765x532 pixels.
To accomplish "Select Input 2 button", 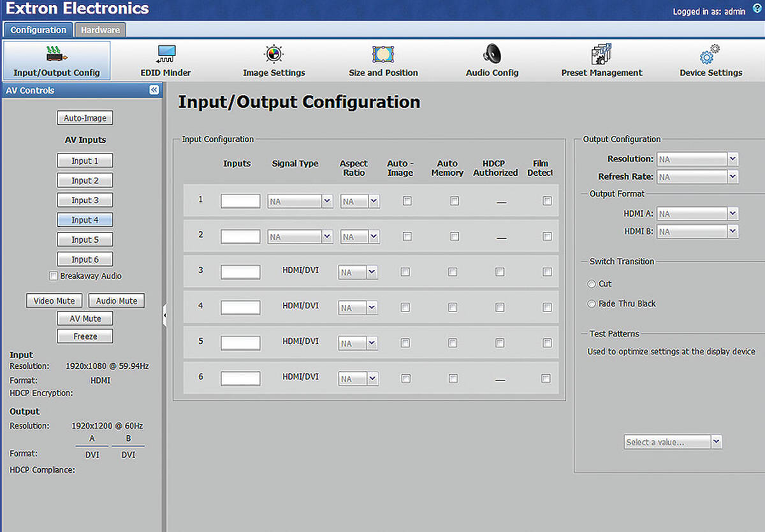I will 85,180.
